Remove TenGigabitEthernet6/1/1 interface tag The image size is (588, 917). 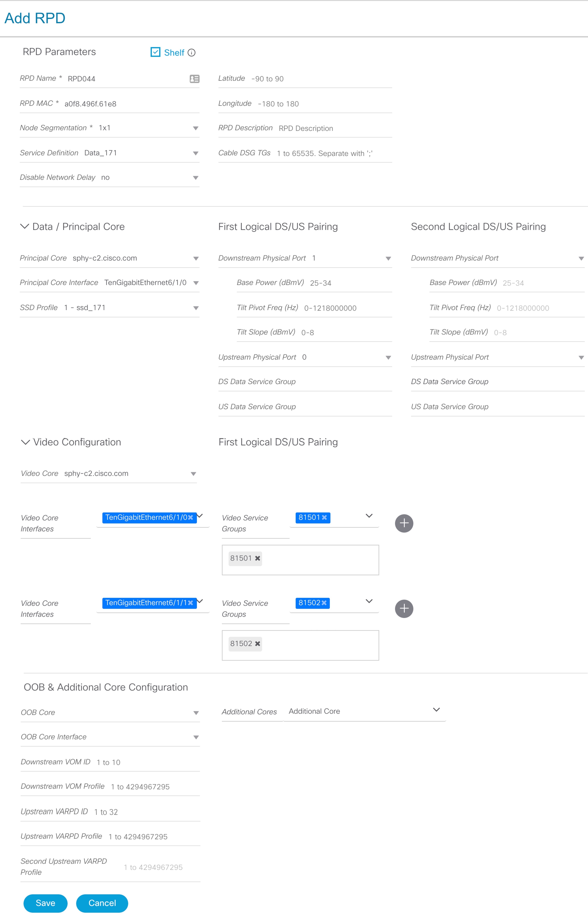pyautogui.click(x=191, y=603)
